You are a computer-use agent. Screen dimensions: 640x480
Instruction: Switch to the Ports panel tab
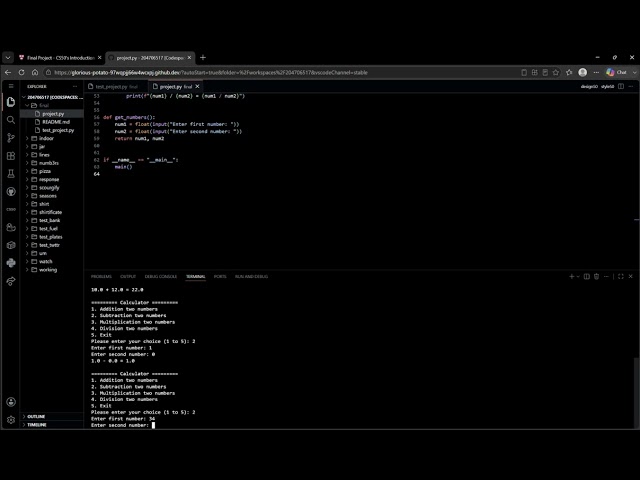(x=220, y=276)
